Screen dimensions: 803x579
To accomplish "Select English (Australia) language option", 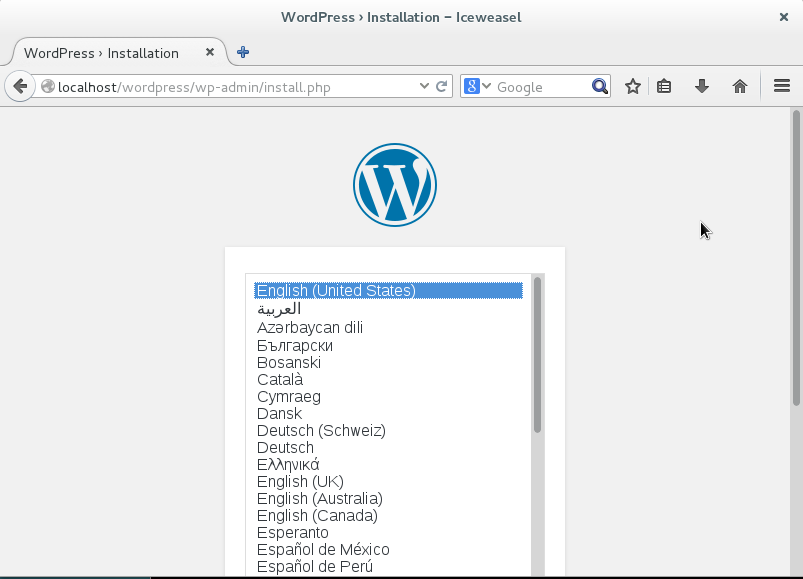I will coord(389,499).
